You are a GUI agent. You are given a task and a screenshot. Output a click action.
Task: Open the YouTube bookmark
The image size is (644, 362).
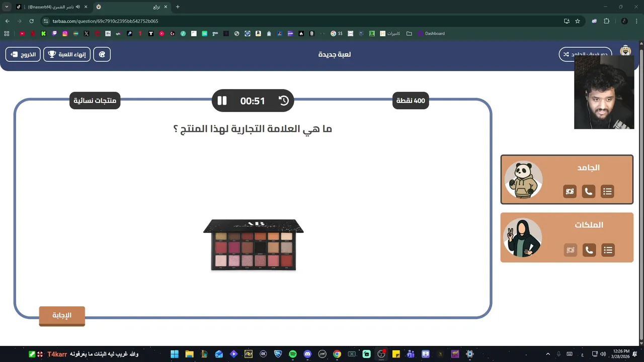click(22, 34)
